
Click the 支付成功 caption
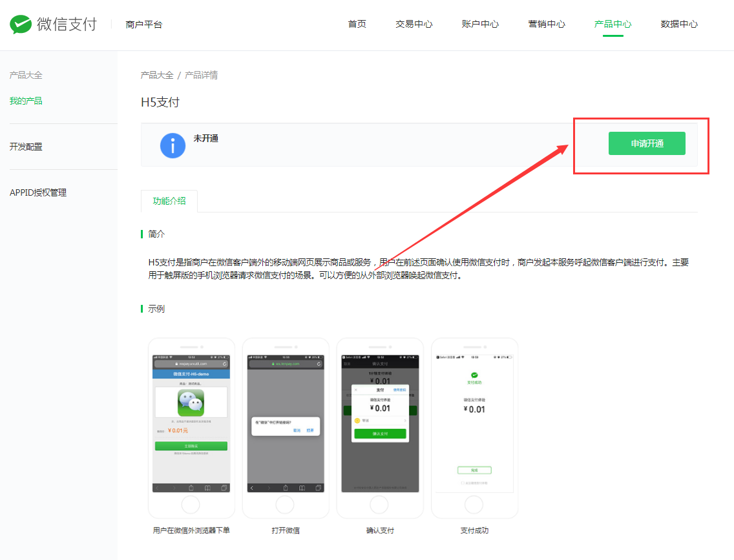tap(474, 530)
